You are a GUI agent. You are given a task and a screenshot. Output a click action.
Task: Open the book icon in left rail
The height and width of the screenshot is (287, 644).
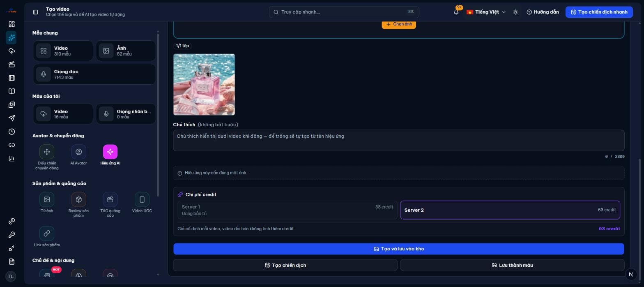11,91
